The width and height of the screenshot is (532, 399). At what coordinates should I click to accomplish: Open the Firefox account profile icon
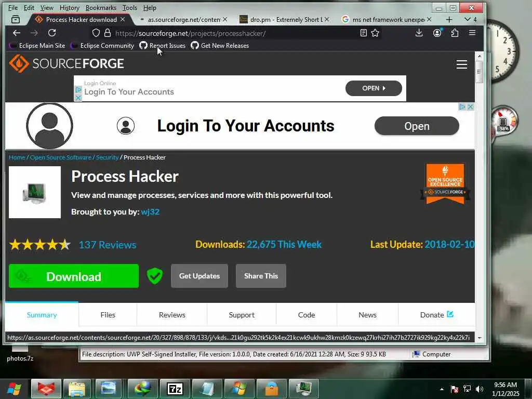437,33
